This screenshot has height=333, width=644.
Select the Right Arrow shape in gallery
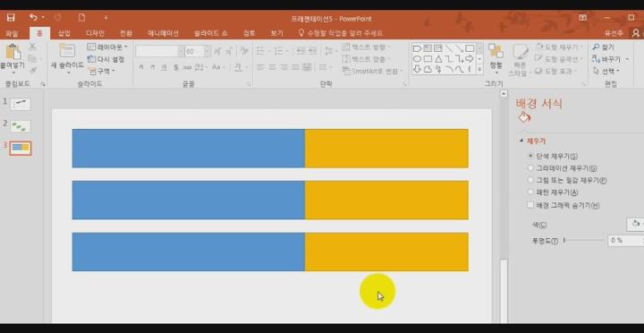click(x=470, y=59)
